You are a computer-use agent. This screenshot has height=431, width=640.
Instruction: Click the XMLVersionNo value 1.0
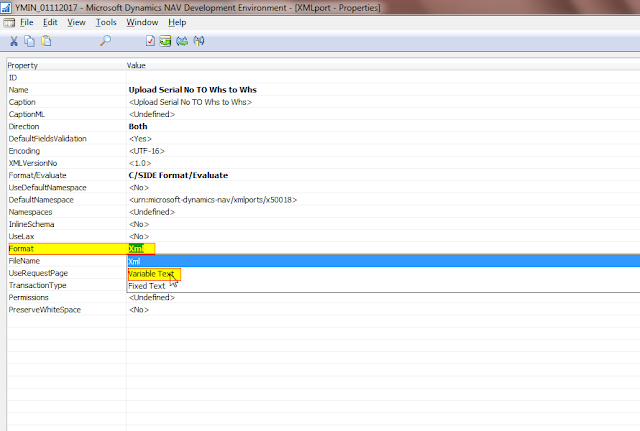point(140,163)
